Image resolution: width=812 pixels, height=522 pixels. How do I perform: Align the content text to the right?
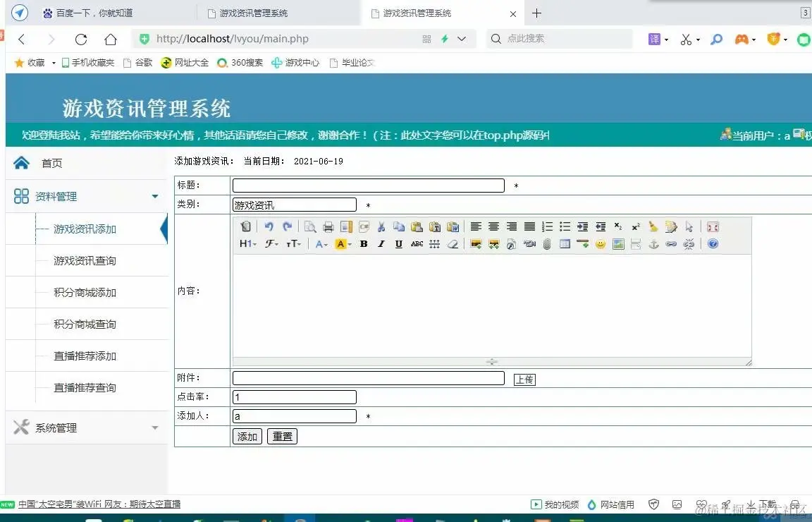point(512,226)
